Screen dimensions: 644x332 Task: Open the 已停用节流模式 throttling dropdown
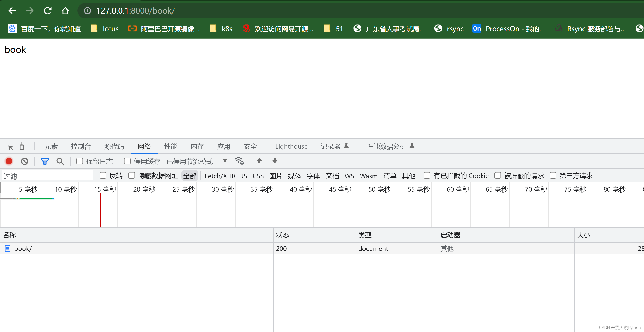pos(197,162)
